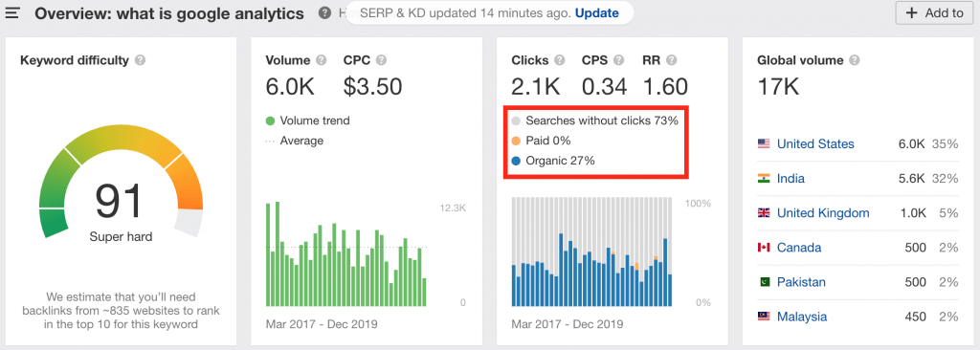Click help icon beside the overview title
The width and height of the screenshot is (980, 350).
pos(324,12)
